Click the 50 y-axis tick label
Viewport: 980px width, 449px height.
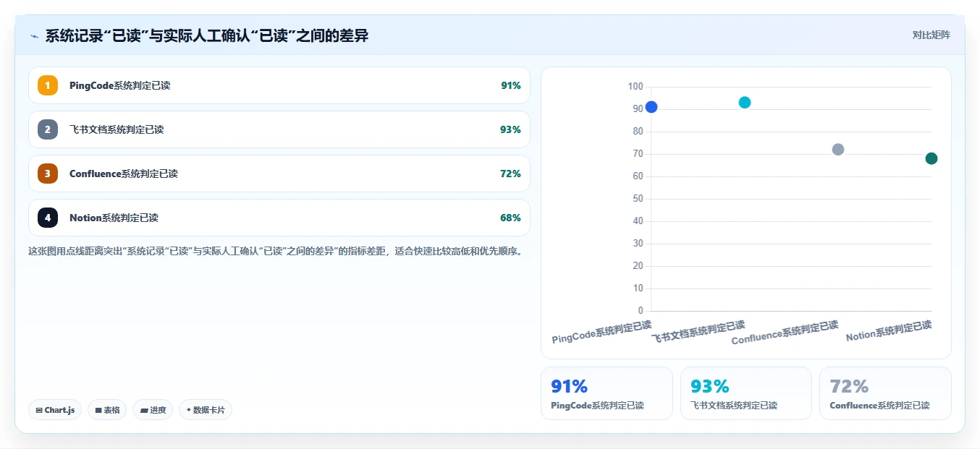coord(638,199)
